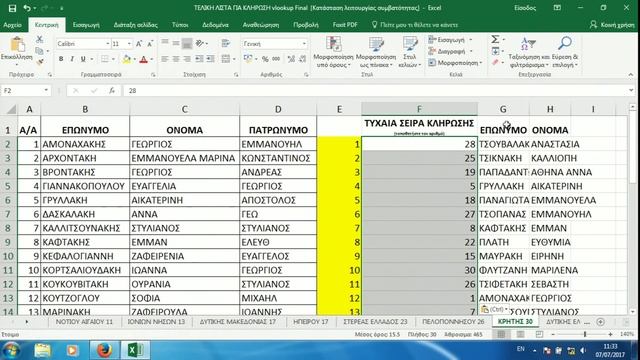Click the AutoSum sigma icon
640x360 pixels.
[495, 39]
